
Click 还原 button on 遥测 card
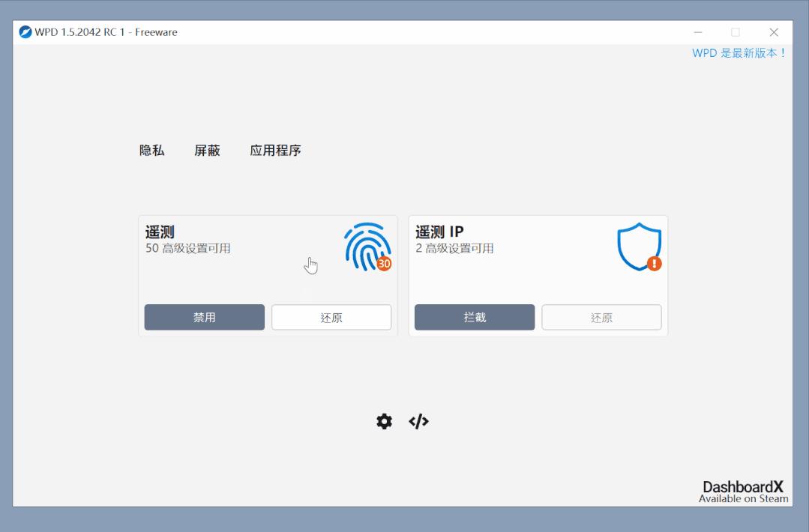click(x=331, y=317)
